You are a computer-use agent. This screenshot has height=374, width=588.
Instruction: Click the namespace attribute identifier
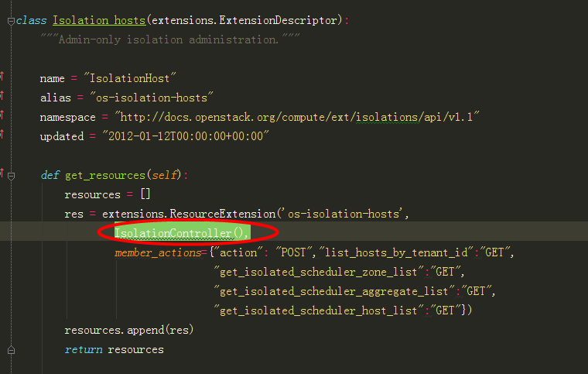click(67, 118)
